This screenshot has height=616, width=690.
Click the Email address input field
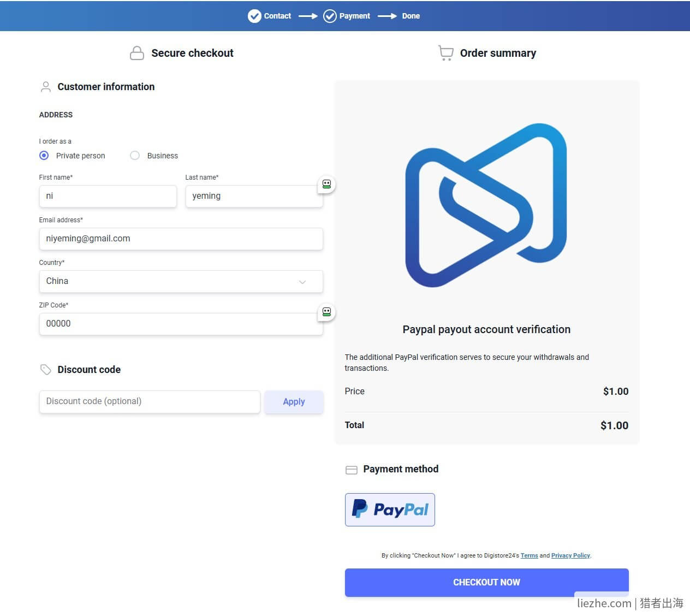pyautogui.click(x=181, y=239)
